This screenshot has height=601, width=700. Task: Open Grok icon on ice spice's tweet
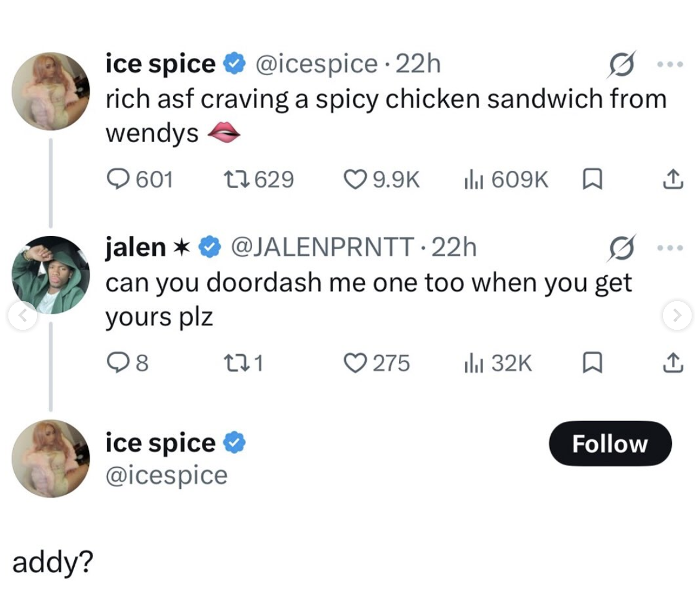(621, 64)
